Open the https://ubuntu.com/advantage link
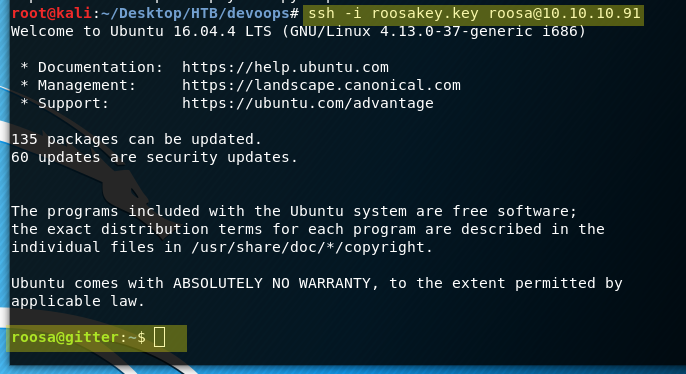 308,103
